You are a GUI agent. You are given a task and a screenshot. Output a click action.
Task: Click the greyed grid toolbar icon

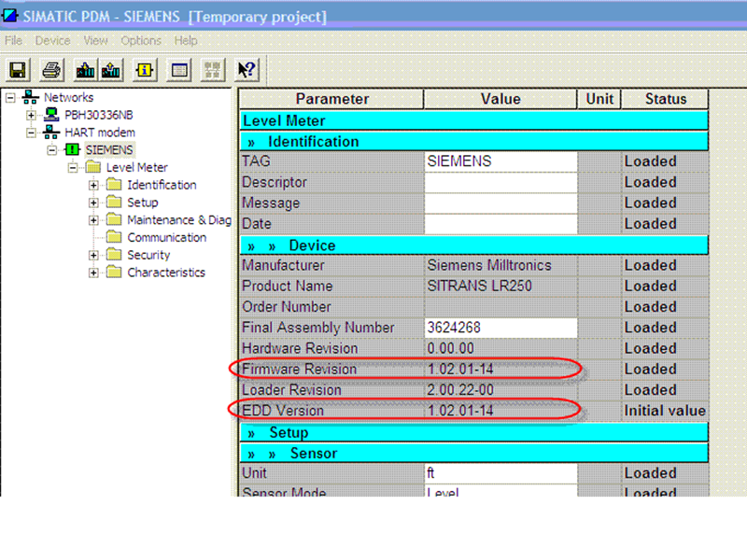(x=213, y=71)
